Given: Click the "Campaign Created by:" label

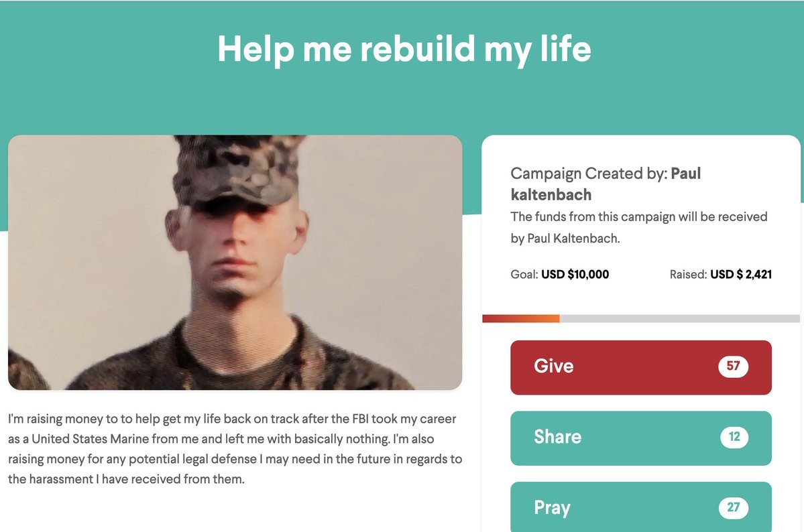Looking at the screenshot, I should (589, 174).
